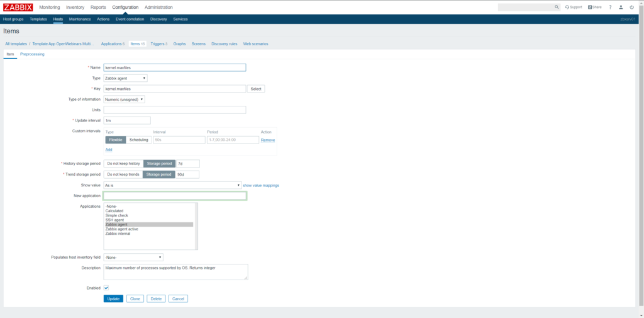The image size is (644, 318).
Task: Click the power sign-out icon
Action: (631, 7)
